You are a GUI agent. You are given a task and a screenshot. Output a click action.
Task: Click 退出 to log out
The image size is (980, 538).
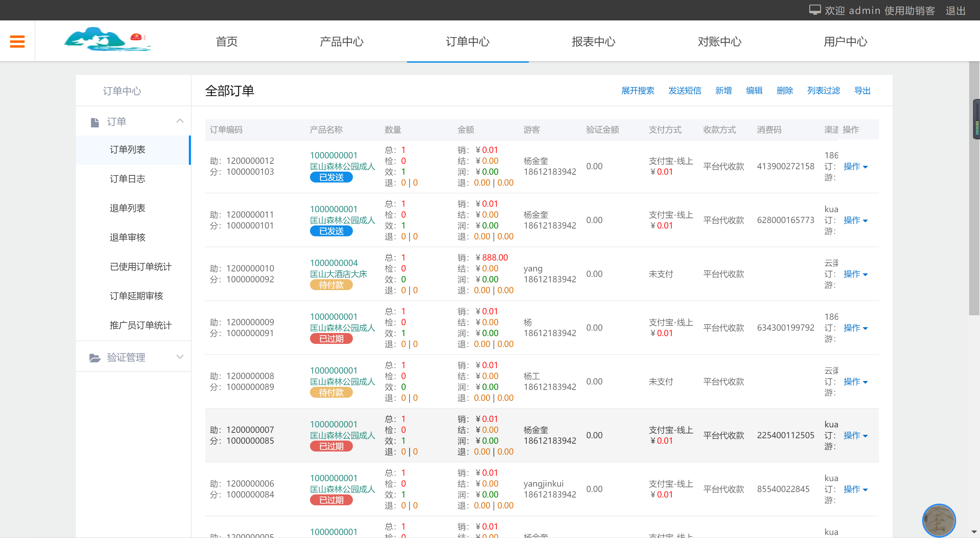pyautogui.click(x=955, y=10)
